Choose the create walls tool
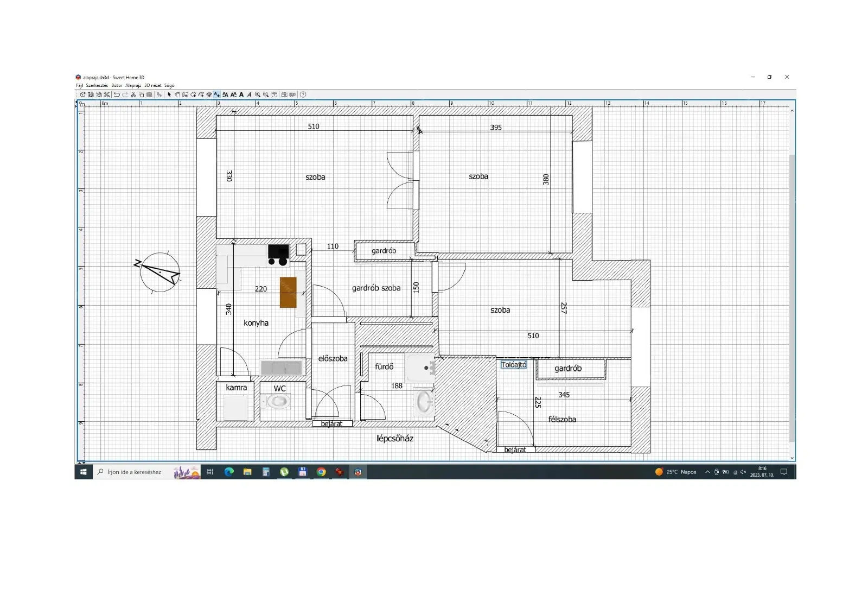 point(186,94)
